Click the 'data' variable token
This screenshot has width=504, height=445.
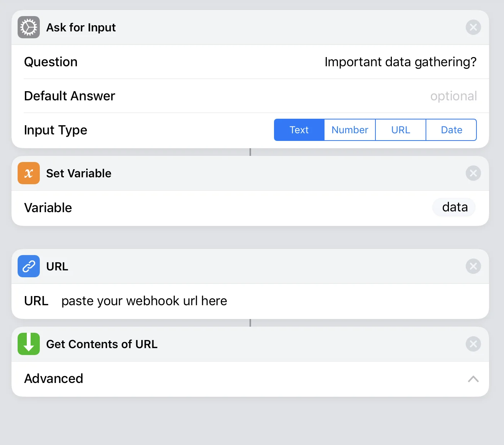click(454, 207)
